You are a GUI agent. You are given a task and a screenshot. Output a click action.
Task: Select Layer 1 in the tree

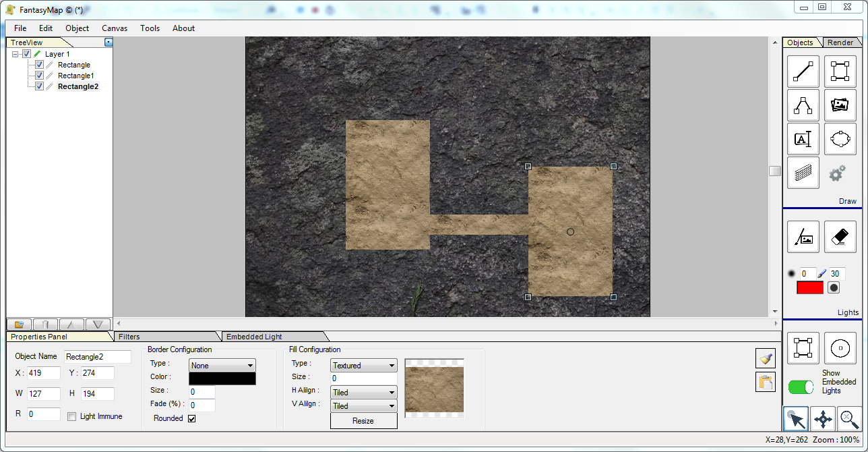(x=57, y=54)
